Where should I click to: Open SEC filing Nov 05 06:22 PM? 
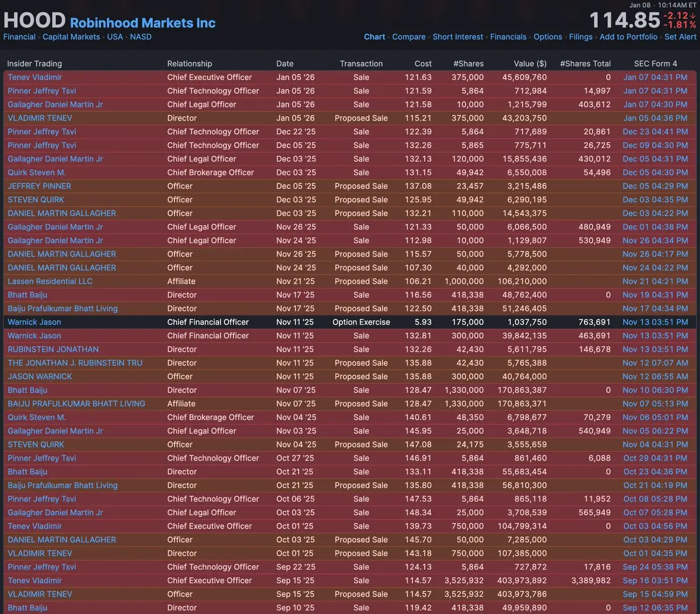click(x=655, y=431)
